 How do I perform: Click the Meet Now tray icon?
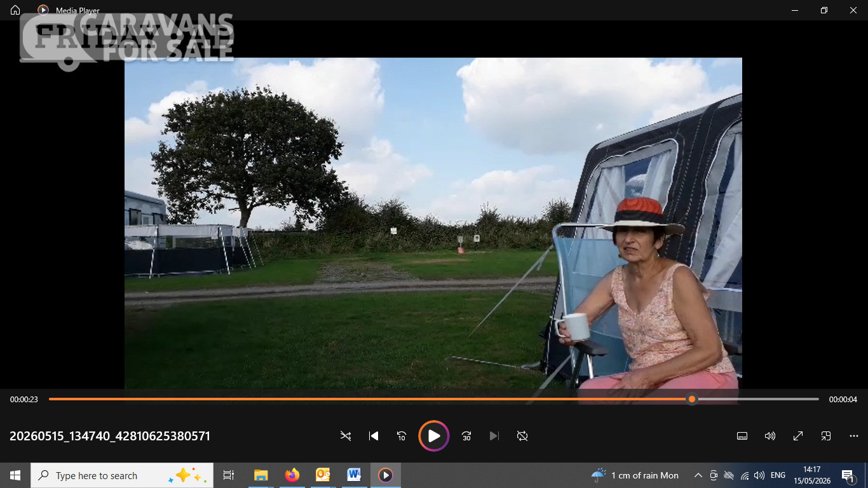click(714, 475)
